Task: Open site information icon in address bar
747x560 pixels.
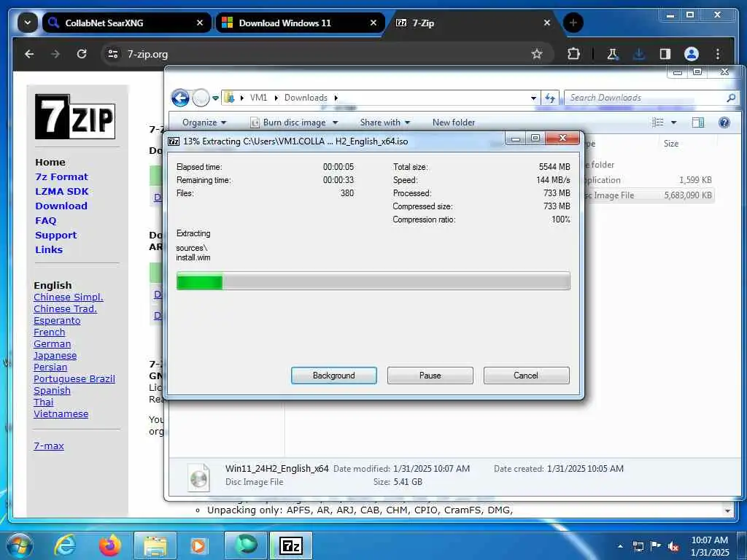Action: (x=113, y=54)
